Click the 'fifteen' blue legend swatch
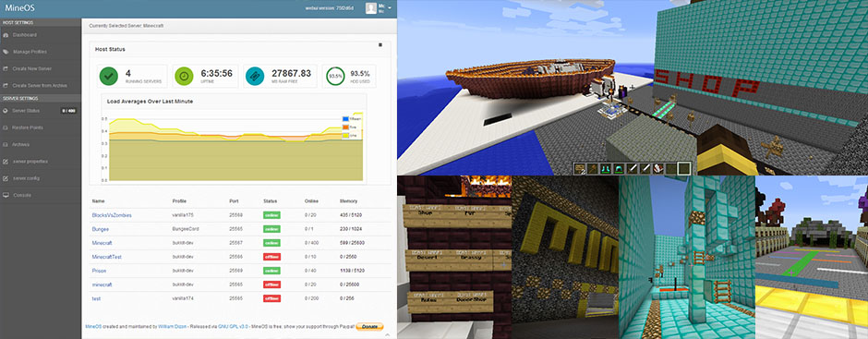This screenshot has width=868, height=339. click(x=344, y=118)
